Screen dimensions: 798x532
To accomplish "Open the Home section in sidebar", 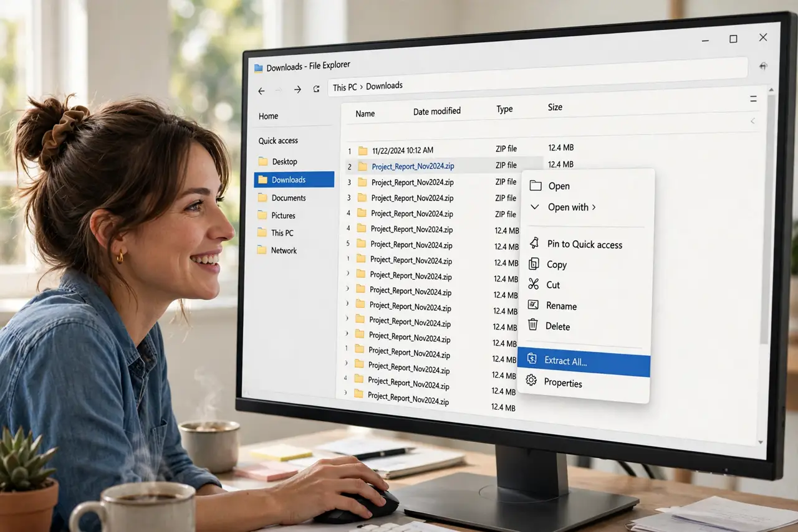I will [x=269, y=116].
